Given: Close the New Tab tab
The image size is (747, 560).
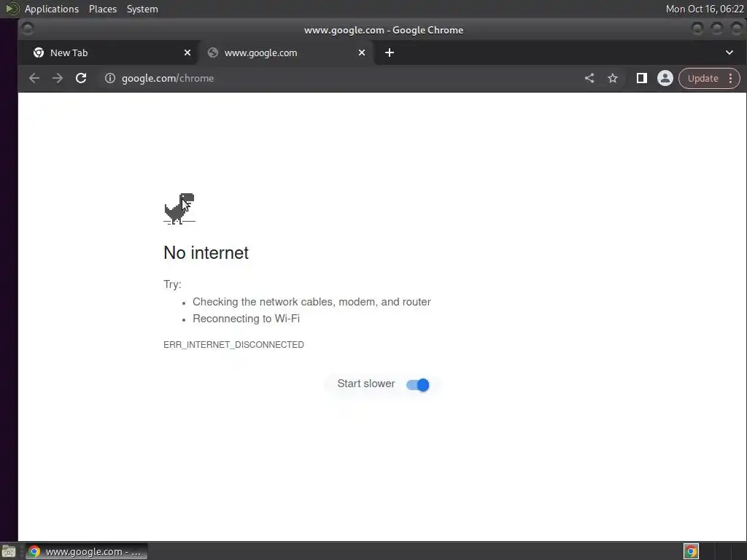Looking at the screenshot, I should pos(187,52).
